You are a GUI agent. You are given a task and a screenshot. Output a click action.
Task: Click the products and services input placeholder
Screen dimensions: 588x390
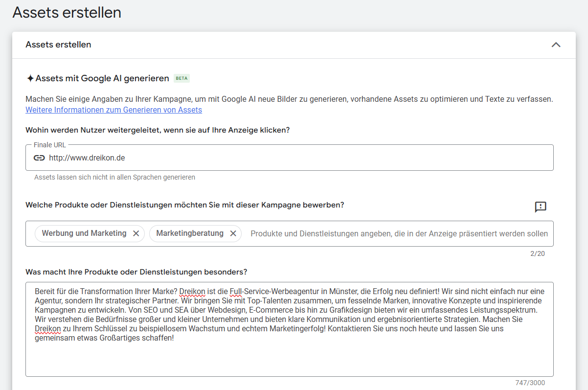coord(399,233)
